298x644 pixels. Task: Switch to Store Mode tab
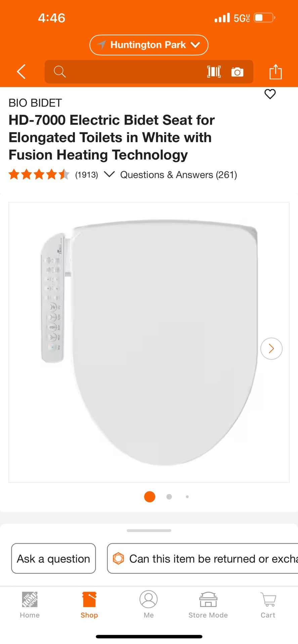tap(208, 605)
